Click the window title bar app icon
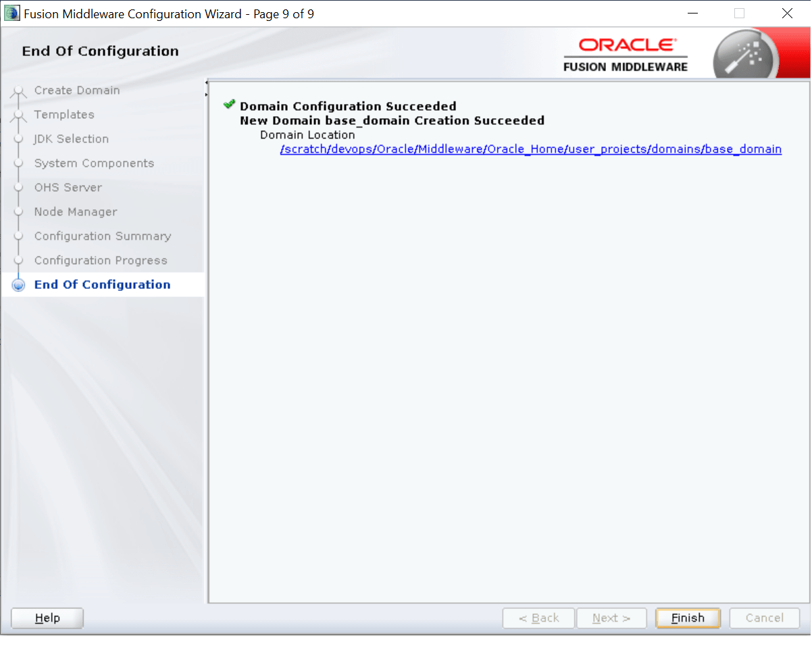 [x=12, y=14]
